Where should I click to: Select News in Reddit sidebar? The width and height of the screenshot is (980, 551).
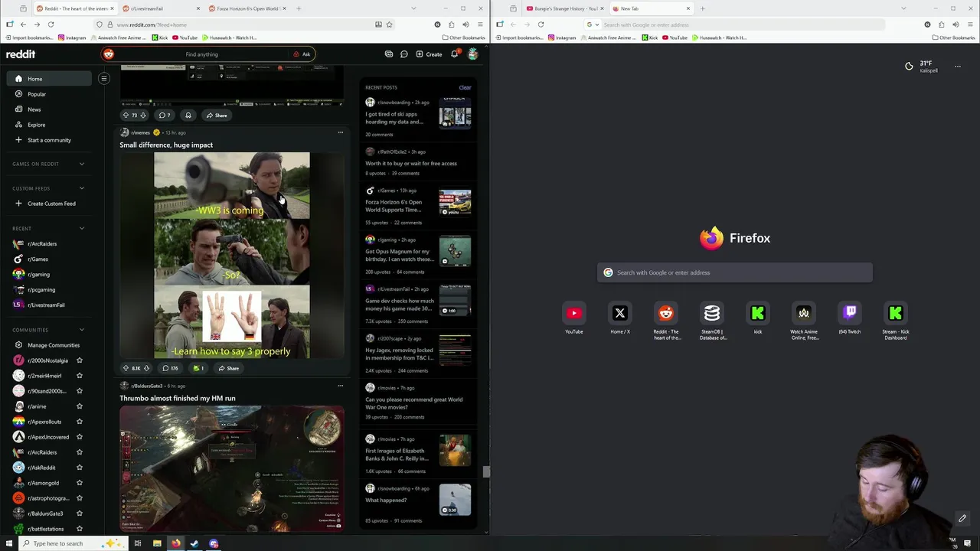[x=34, y=109]
